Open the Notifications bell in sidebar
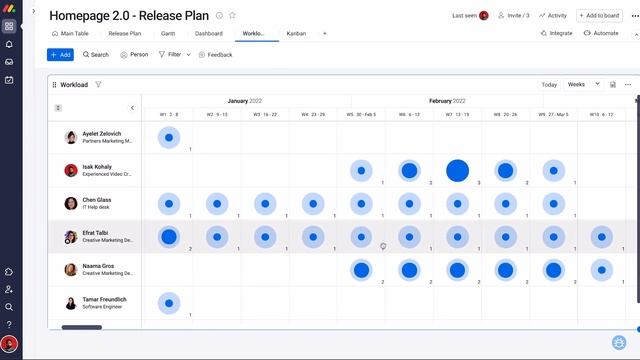The image size is (640, 360). tap(9, 44)
